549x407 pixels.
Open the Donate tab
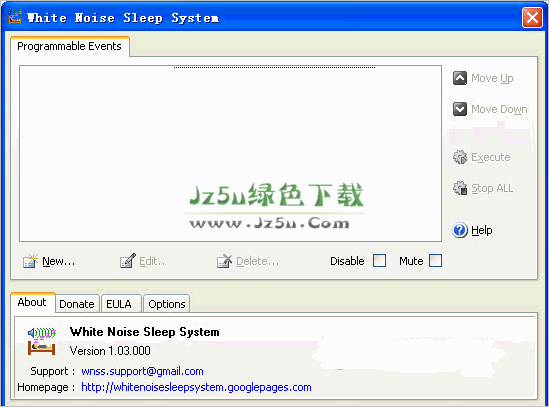(x=77, y=304)
